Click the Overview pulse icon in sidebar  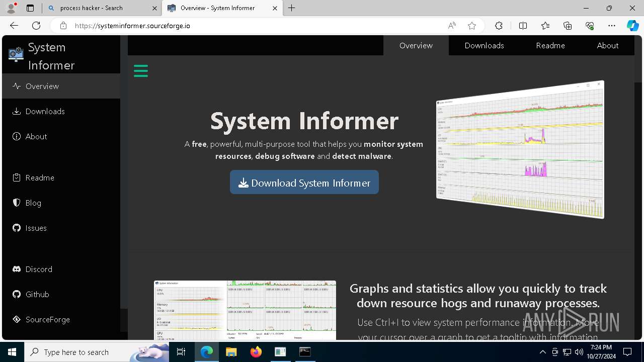coord(17,86)
